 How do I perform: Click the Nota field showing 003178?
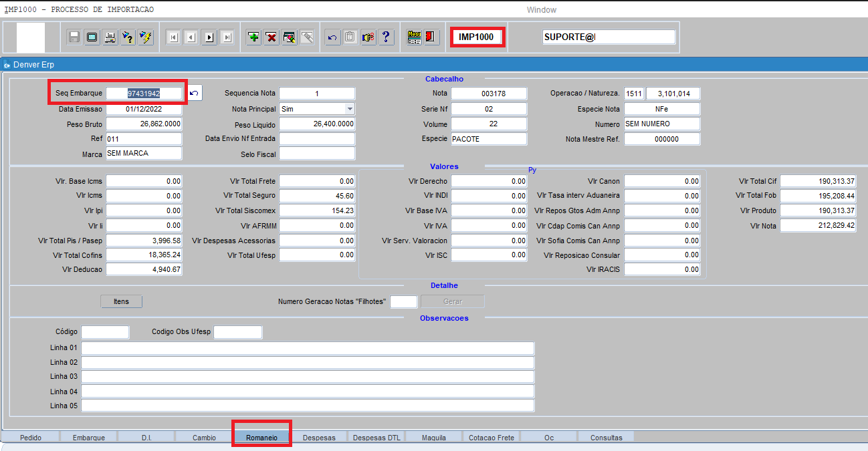click(x=489, y=94)
